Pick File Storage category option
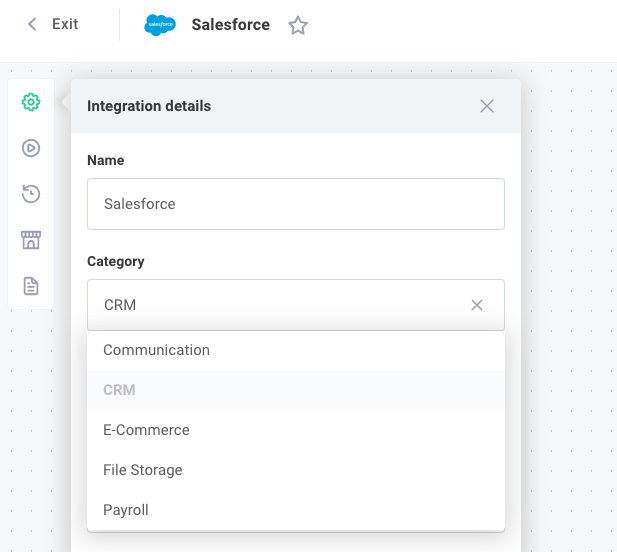Image resolution: width=617 pixels, height=552 pixels. 142,470
